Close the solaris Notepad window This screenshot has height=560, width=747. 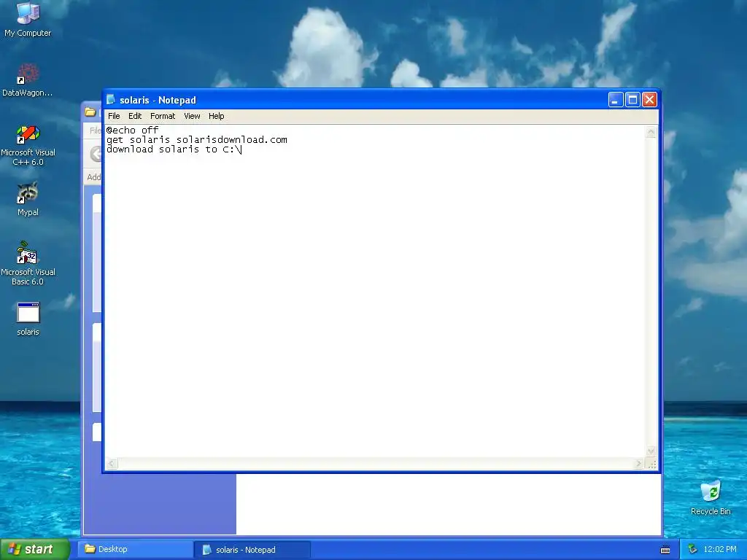coord(649,99)
